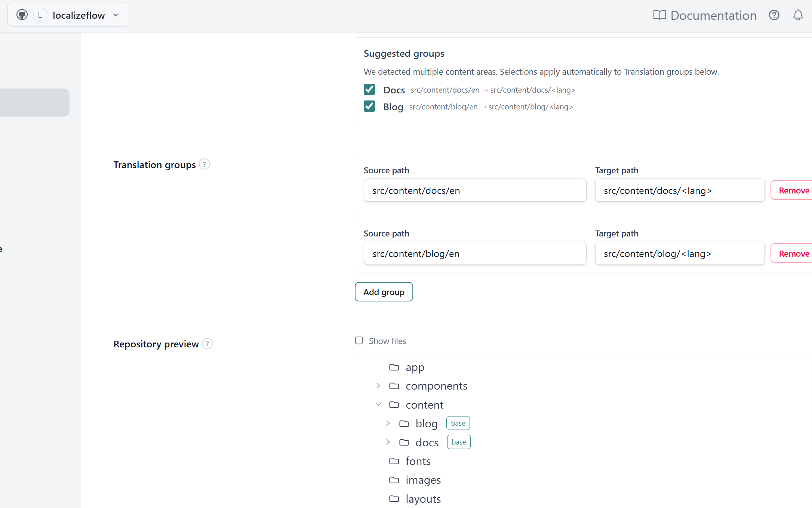The image size is (812, 508).
Task: Open the localizeflow project dropdown
Action: (116, 15)
